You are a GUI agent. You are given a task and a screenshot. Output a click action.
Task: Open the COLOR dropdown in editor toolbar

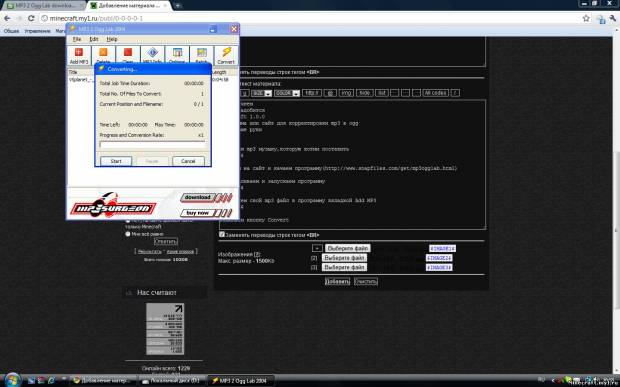(287, 93)
